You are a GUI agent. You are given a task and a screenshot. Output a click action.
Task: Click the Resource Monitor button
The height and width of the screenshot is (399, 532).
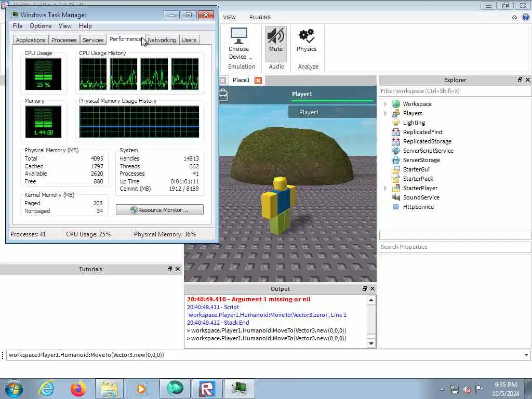[x=159, y=210]
